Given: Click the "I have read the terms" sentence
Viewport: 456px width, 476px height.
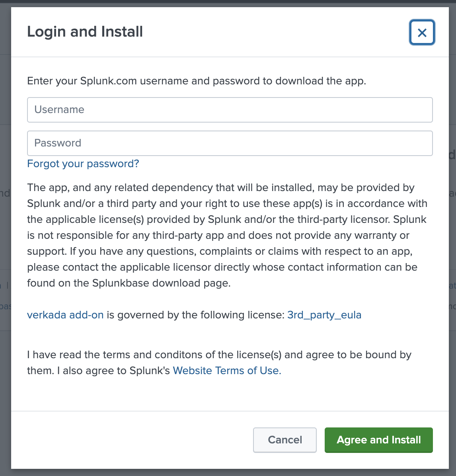Looking at the screenshot, I should [x=219, y=355].
